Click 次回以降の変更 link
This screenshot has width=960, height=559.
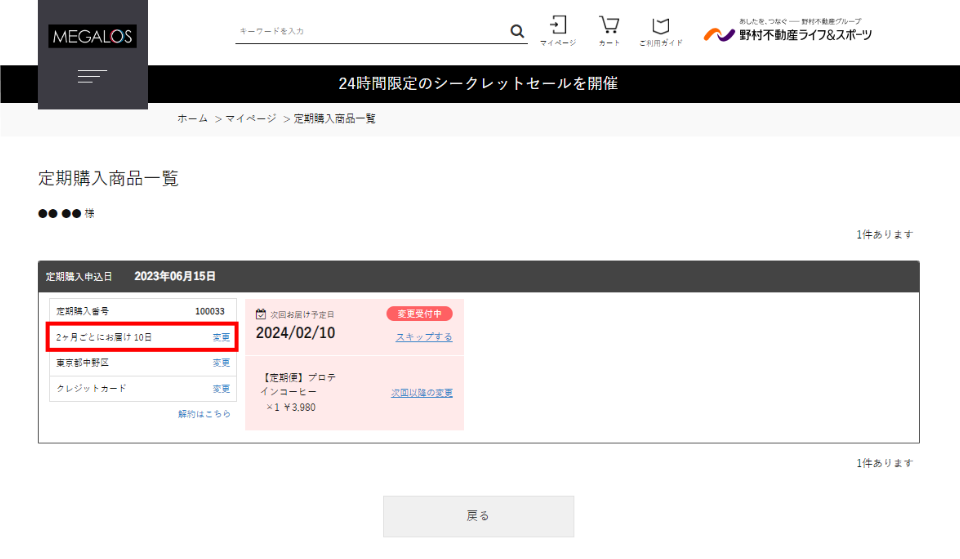421,393
